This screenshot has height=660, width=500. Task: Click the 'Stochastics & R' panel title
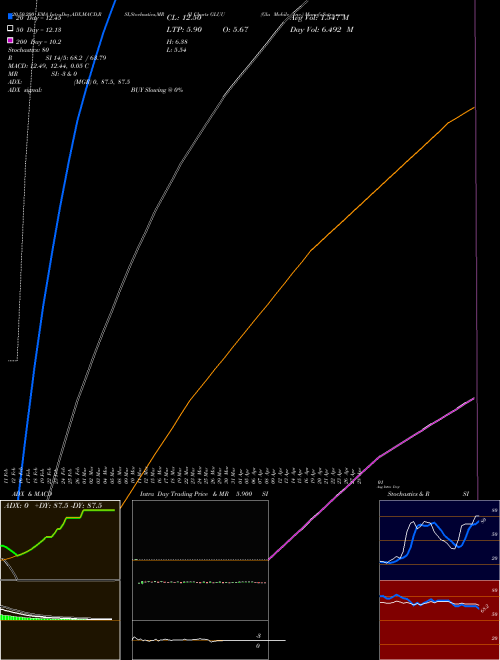pyautogui.click(x=408, y=494)
